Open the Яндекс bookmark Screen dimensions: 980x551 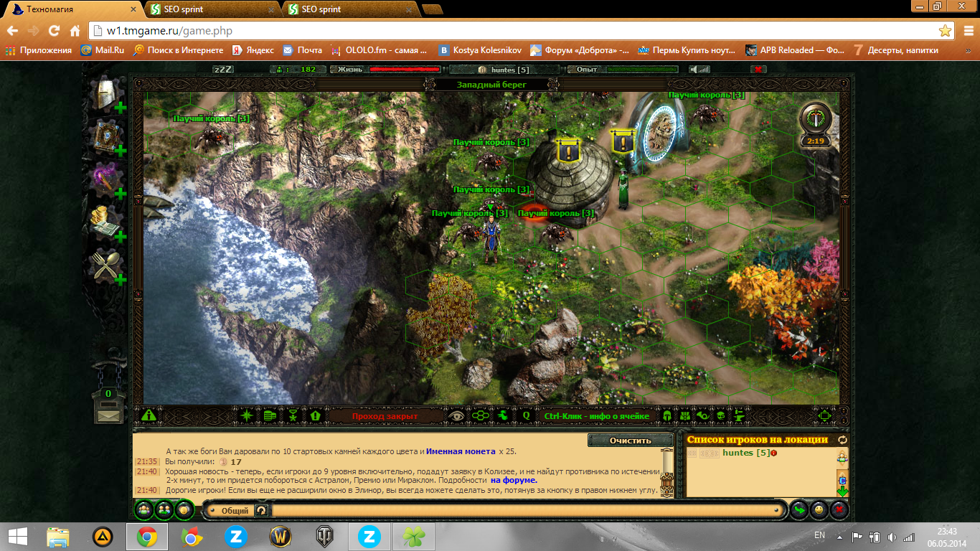pyautogui.click(x=252, y=50)
